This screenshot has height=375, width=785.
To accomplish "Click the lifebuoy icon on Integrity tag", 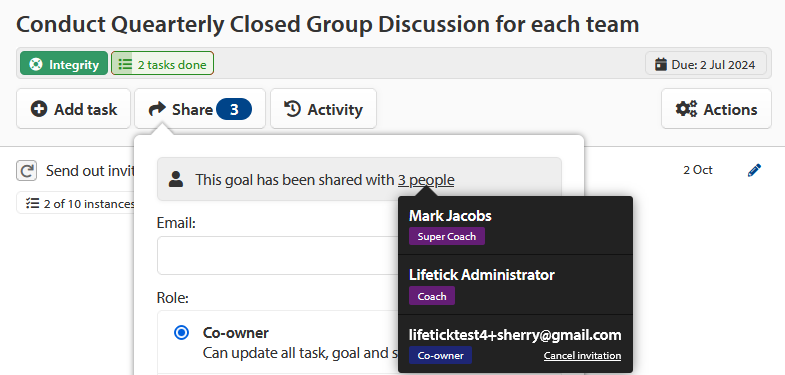I will [36, 65].
